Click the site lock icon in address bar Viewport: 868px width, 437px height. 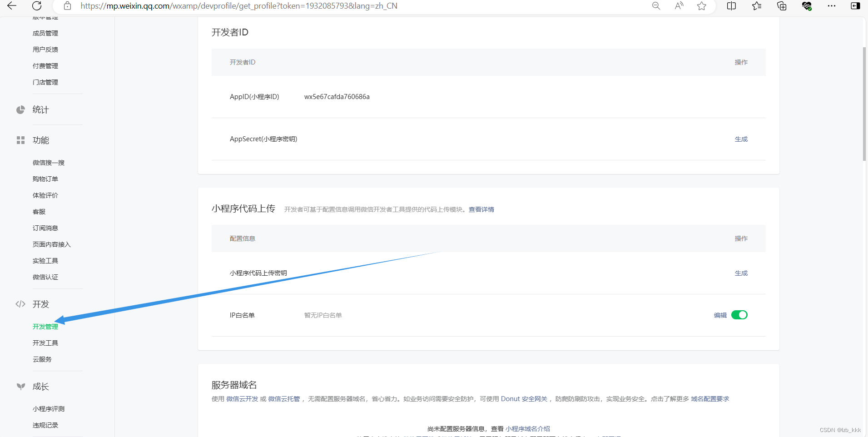(67, 6)
